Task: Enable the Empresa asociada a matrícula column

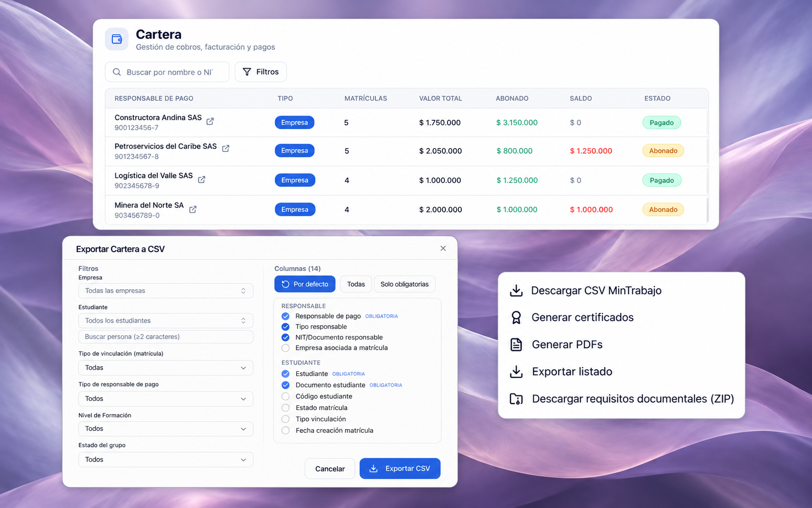Action: click(286, 348)
